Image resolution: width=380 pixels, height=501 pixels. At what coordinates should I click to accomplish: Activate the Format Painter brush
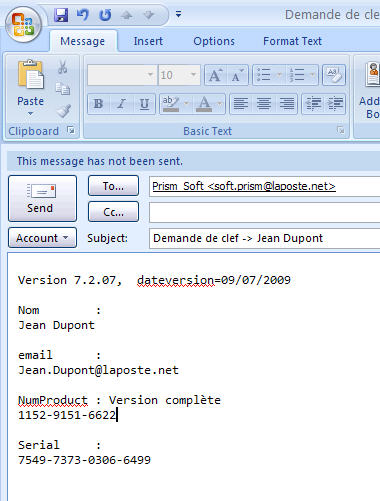(x=63, y=111)
